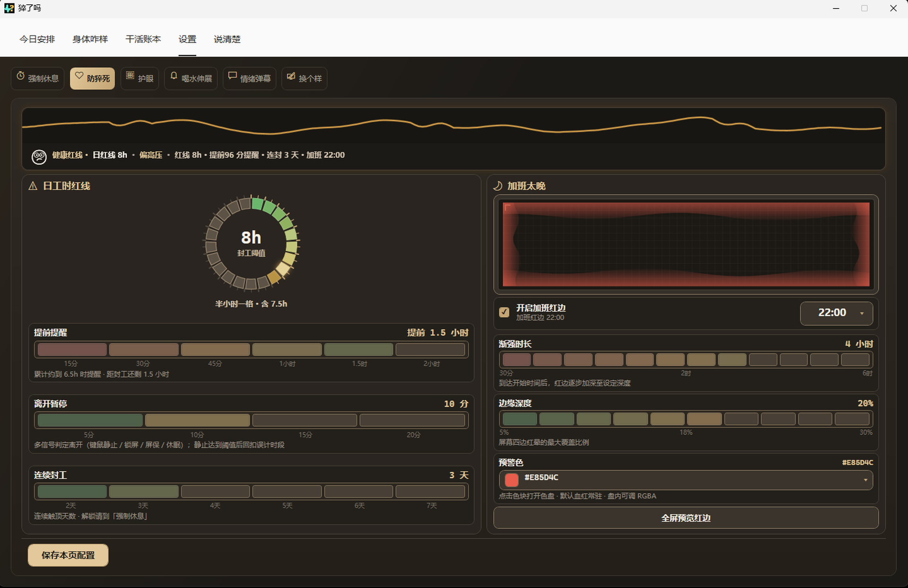Click the warning triangle beside 日工时红线
This screenshot has height=588, width=908.
[33, 186]
